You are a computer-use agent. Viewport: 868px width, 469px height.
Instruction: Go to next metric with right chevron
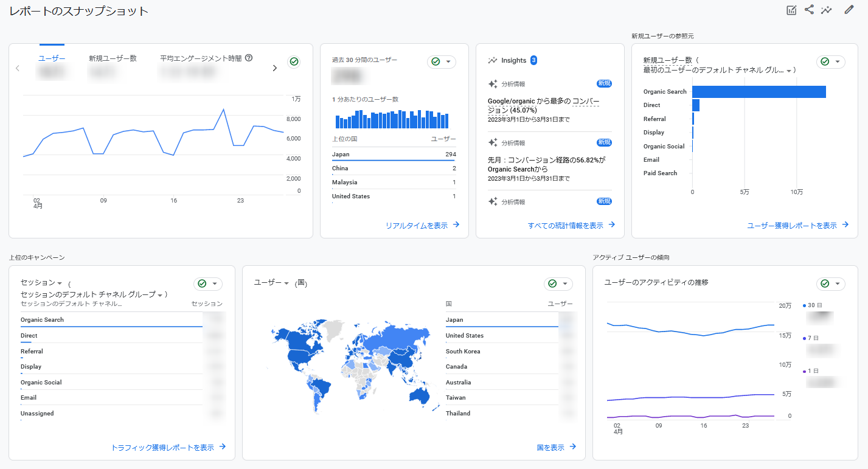coord(274,68)
